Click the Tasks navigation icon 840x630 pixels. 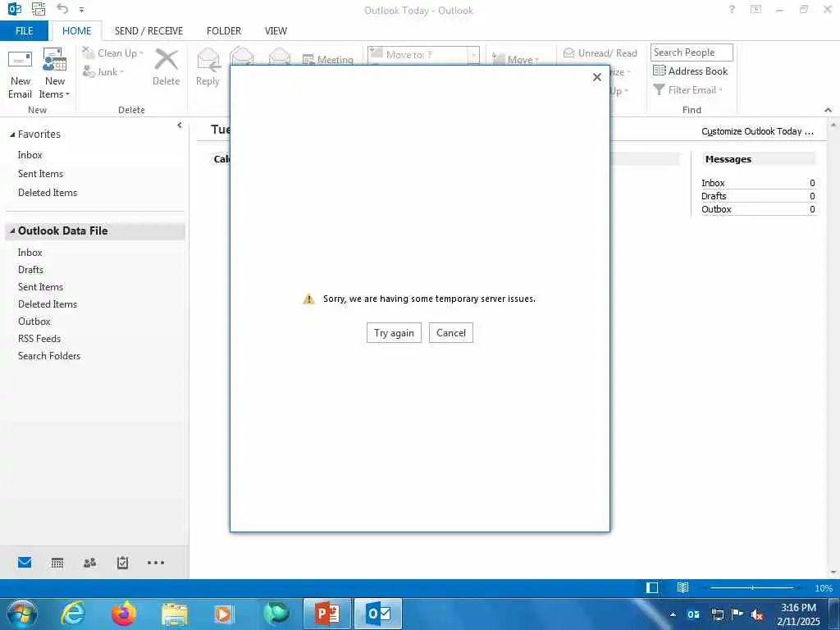123,563
